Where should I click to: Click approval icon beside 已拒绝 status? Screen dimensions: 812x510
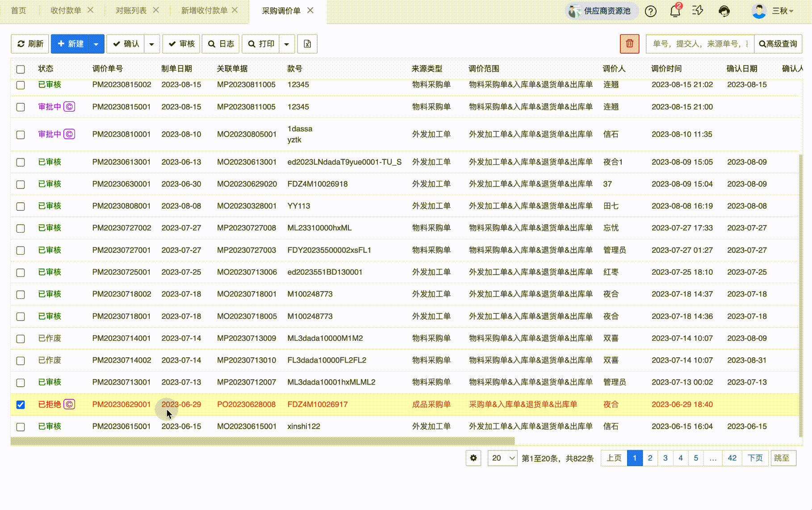tap(69, 404)
